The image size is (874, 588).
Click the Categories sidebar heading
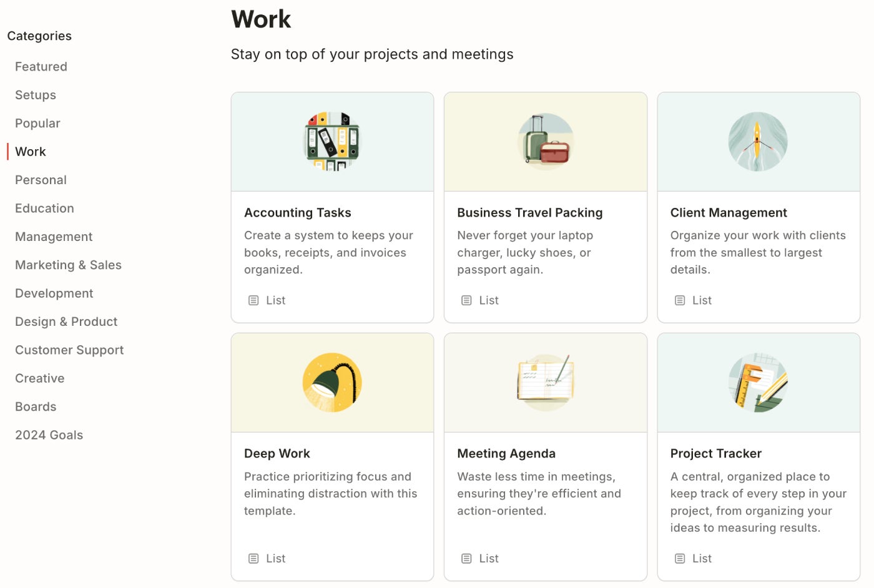coord(39,36)
